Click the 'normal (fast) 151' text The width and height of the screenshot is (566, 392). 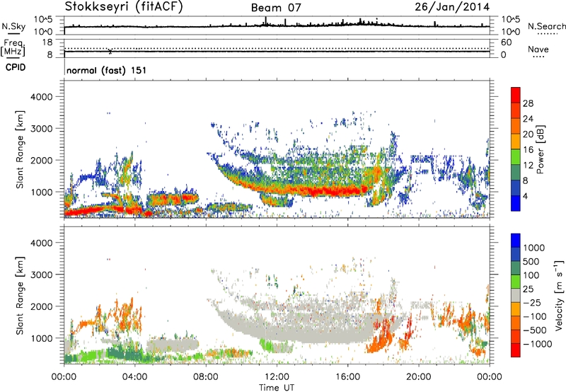coord(107,70)
